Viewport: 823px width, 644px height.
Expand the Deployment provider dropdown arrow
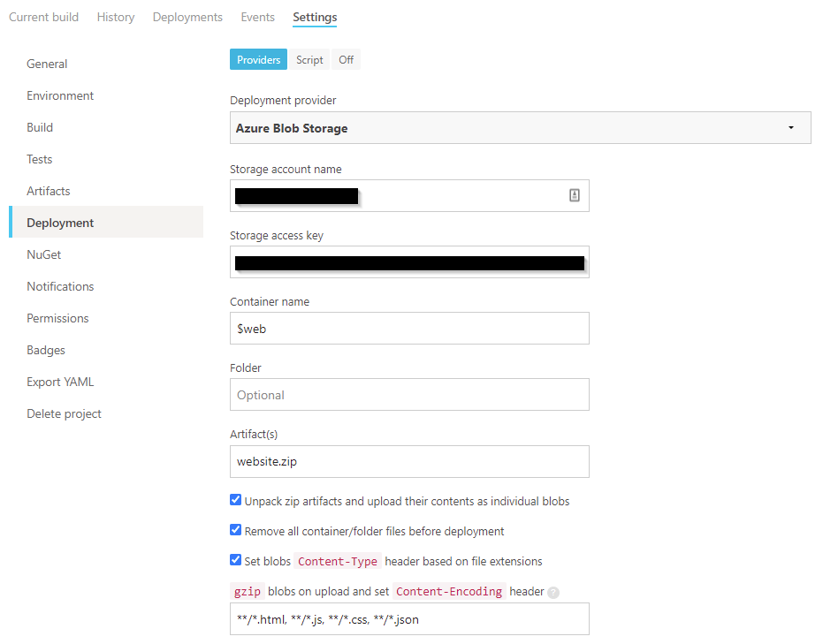coord(790,128)
